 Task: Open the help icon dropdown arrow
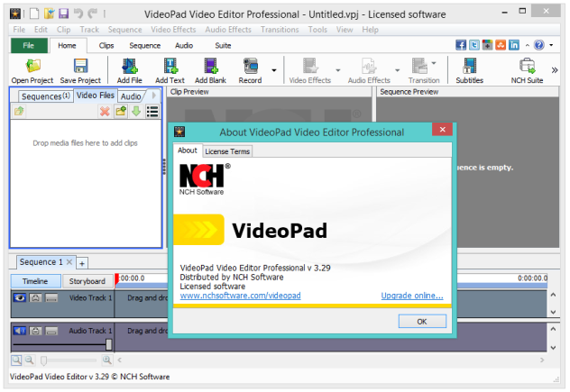[551, 45]
